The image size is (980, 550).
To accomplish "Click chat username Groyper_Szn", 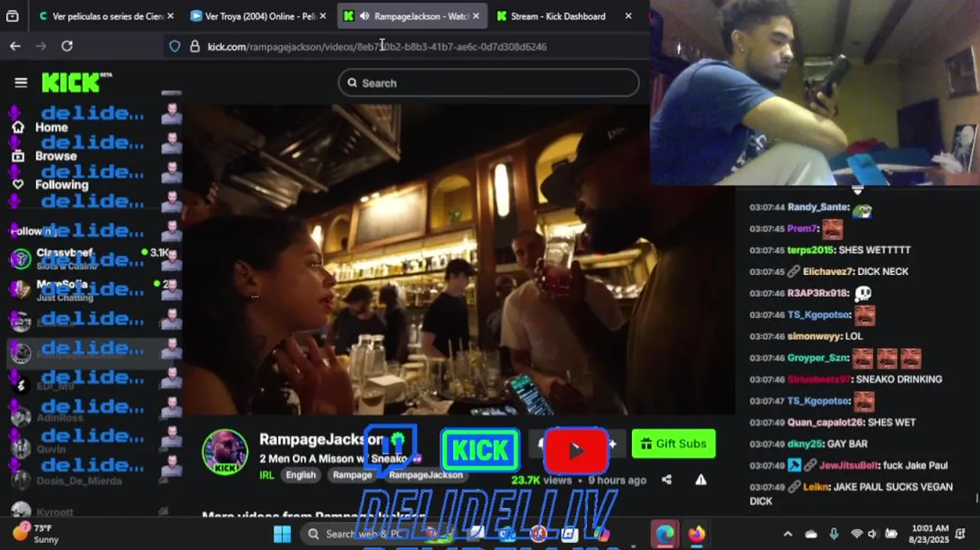I will 817,357.
